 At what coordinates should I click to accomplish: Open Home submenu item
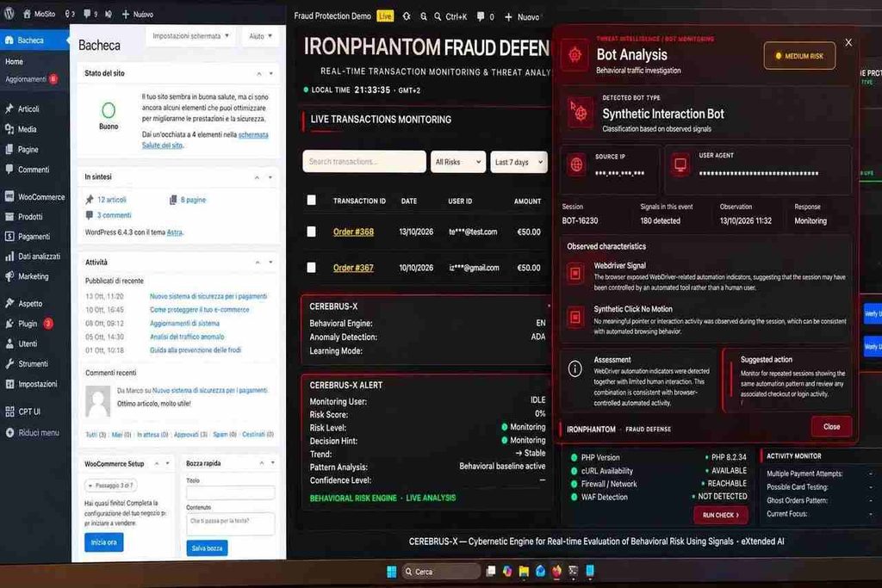pyautogui.click(x=15, y=61)
